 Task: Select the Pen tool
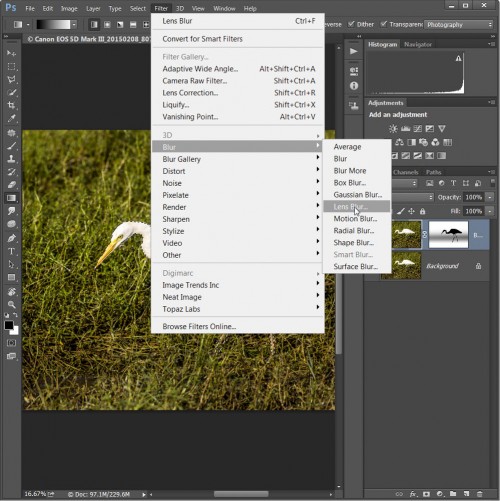coord(11,238)
